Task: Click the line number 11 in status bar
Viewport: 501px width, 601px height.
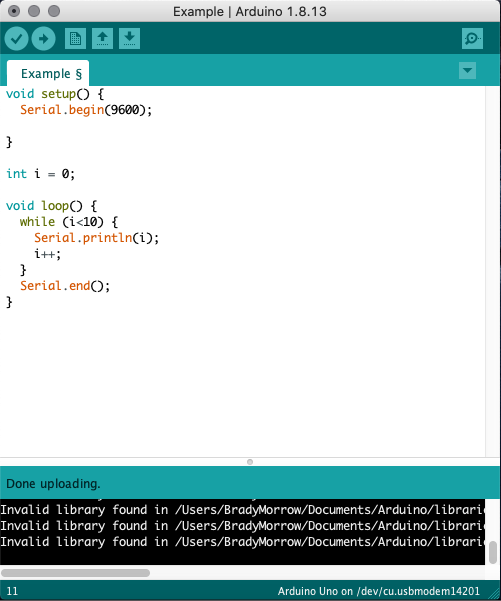Action: [x=12, y=591]
